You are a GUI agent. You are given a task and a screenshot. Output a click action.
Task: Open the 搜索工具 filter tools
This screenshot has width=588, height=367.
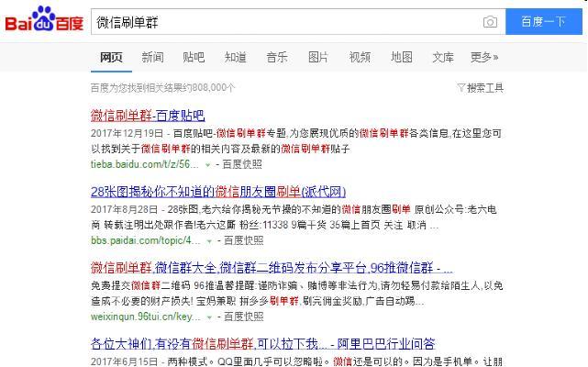click(x=480, y=88)
